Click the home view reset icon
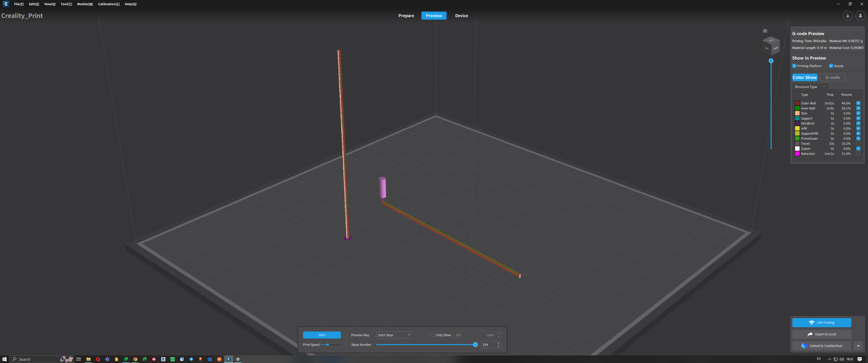The width and height of the screenshot is (868, 363). coord(765,31)
